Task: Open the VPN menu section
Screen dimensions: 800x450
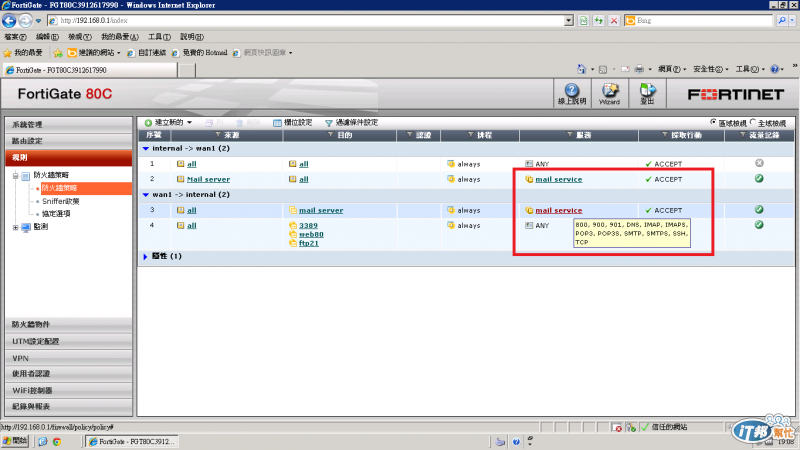Action: [69, 358]
